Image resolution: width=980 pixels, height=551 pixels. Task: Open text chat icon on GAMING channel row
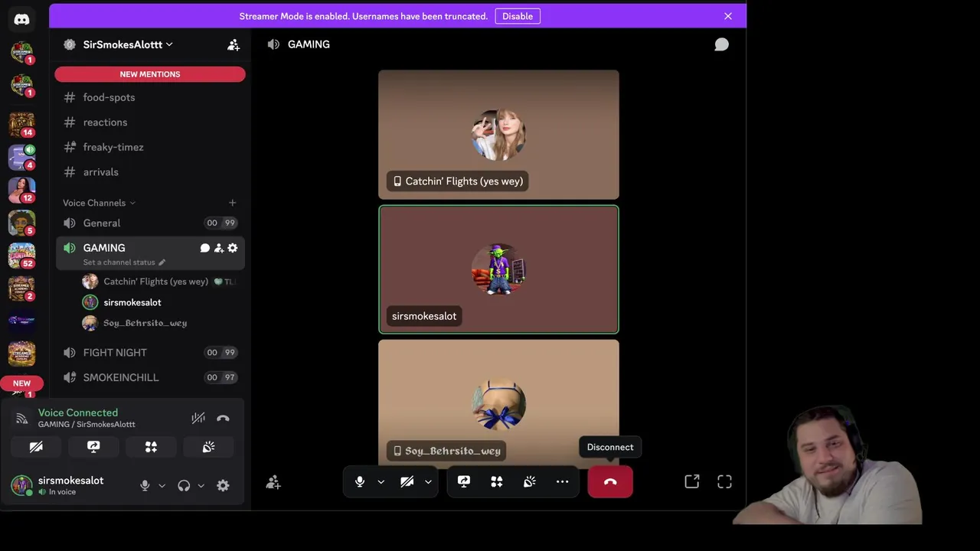point(204,248)
